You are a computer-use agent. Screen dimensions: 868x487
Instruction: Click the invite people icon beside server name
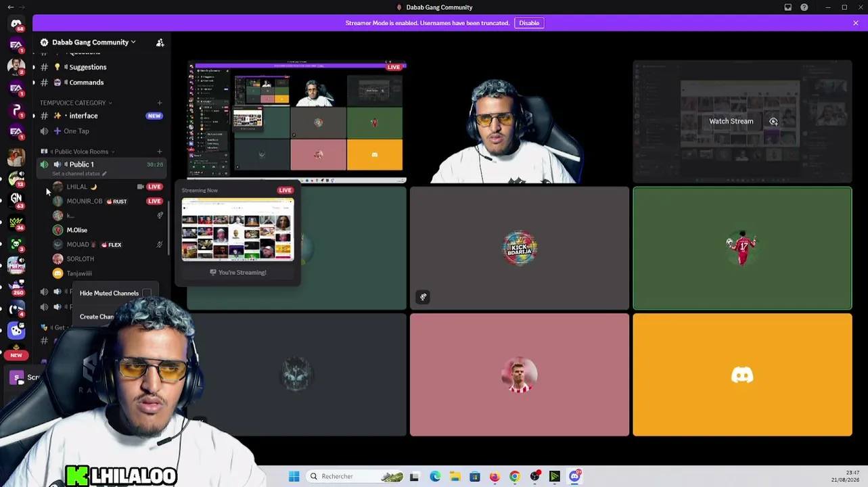(x=160, y=43)
